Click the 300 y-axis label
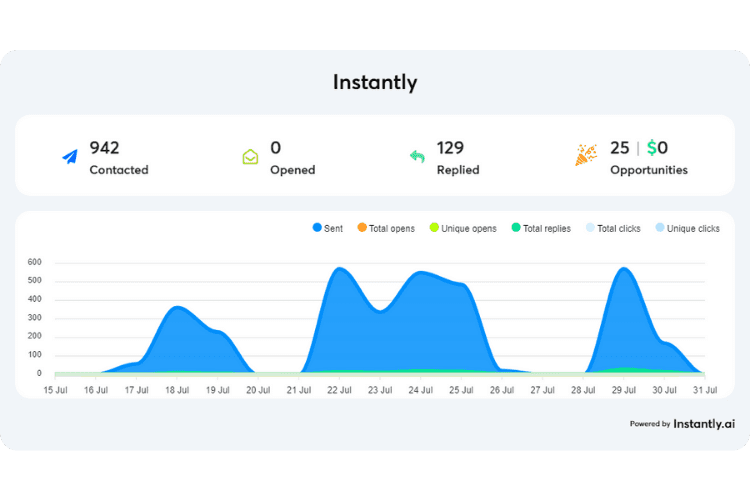 coord(34,318)
